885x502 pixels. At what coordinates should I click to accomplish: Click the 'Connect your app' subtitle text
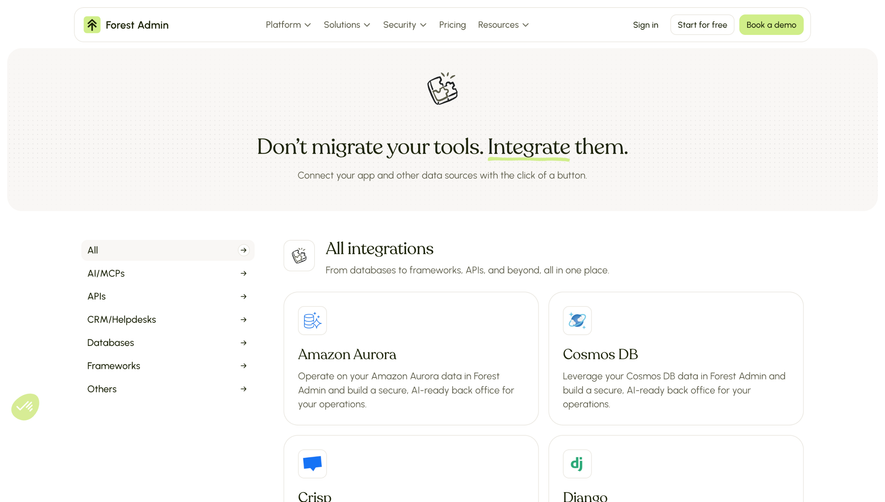click(442, 176)
